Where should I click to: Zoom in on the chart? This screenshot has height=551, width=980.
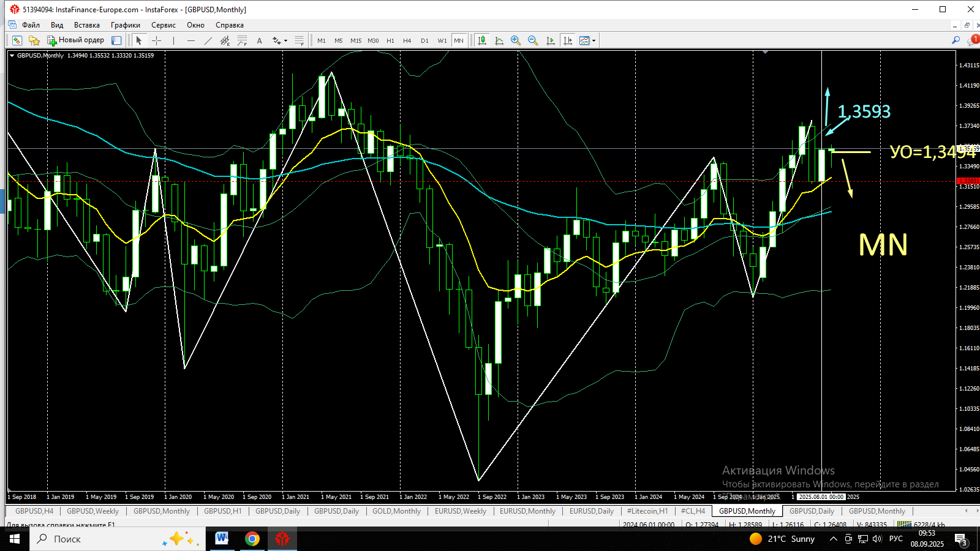coord(516,40)
